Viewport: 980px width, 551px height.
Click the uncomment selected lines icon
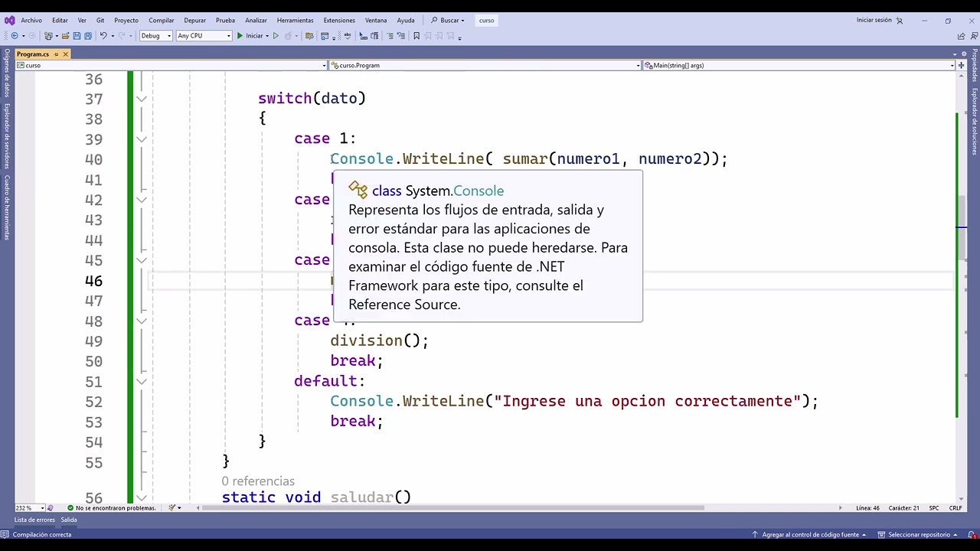coord(400,36)
